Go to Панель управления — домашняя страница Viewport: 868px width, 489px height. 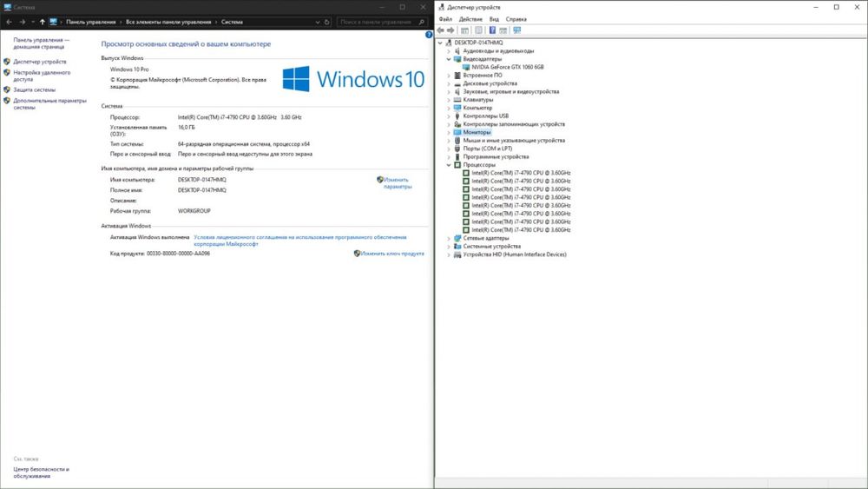pos(42,43)
